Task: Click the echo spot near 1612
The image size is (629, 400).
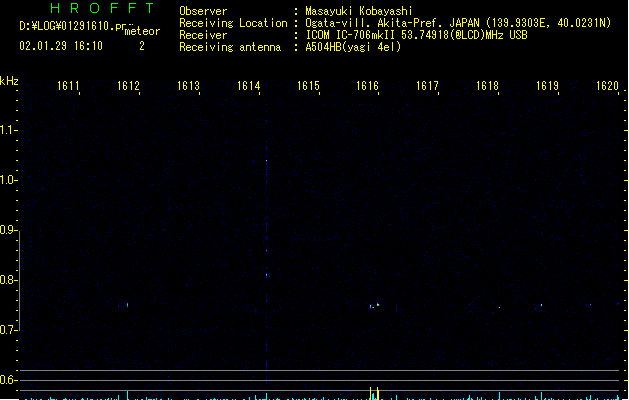Action: [128, 305]
